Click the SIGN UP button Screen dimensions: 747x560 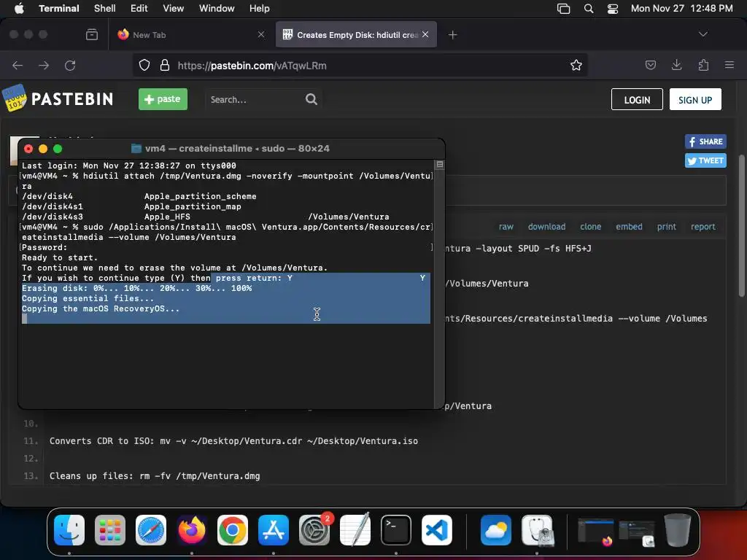695,99
